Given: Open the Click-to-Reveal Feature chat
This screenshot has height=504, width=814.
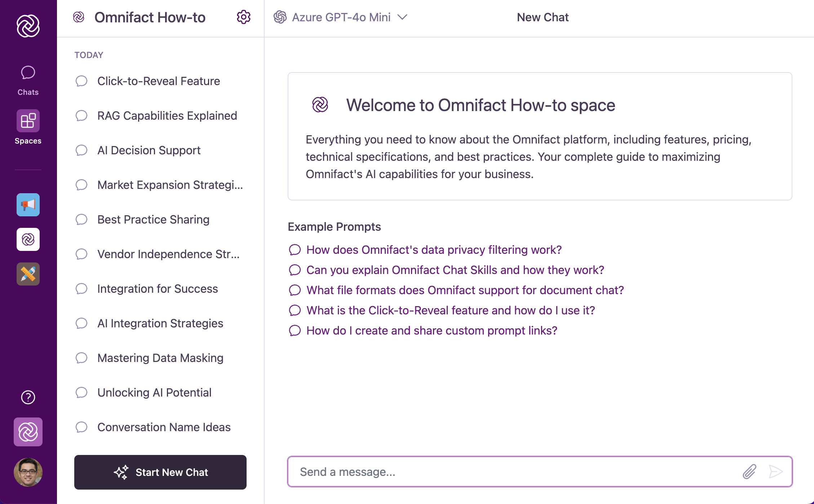Looking at the screenshot, I should (159, 81).
